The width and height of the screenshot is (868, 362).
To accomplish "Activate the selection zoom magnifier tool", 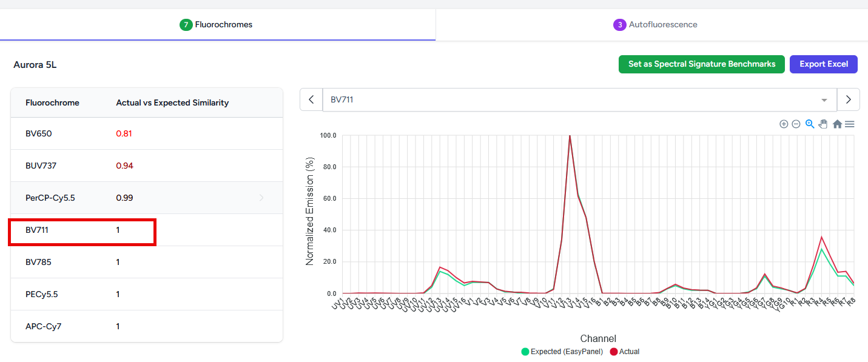I will pyautogui.click(x=810, y=124).
